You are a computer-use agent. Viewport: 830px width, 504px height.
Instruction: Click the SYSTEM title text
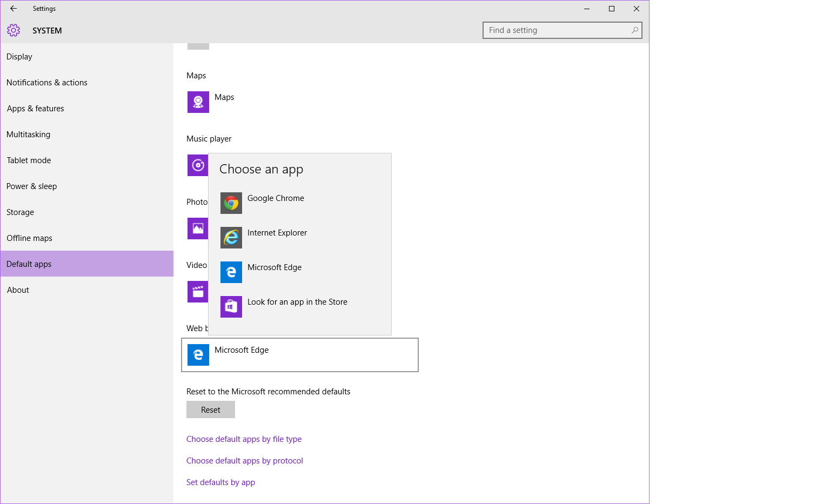(47, 31)
